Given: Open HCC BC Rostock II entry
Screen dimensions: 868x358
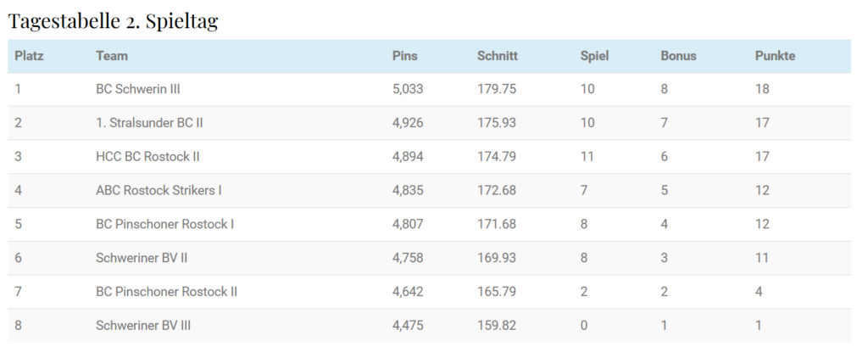Looking at the screenshot, I should pos(147,157).
